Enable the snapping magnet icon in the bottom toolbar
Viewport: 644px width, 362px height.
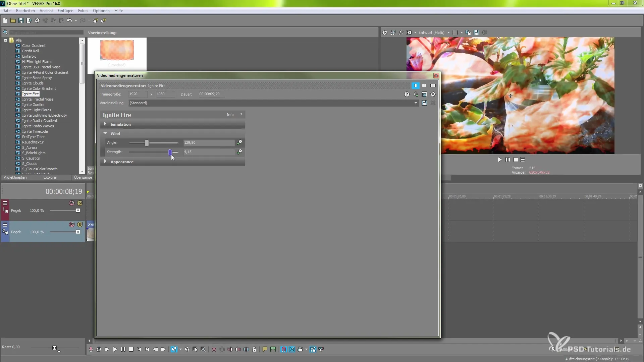(284, 349)
